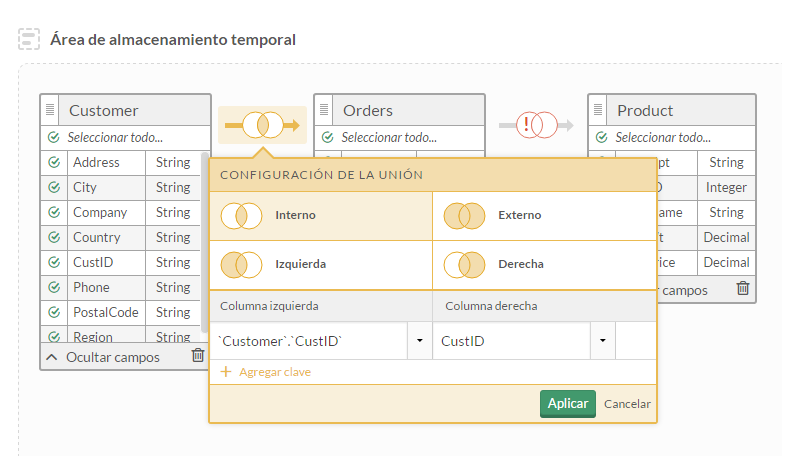Toggle the Address field checkbox in Customer

click(x=54, y=162)
